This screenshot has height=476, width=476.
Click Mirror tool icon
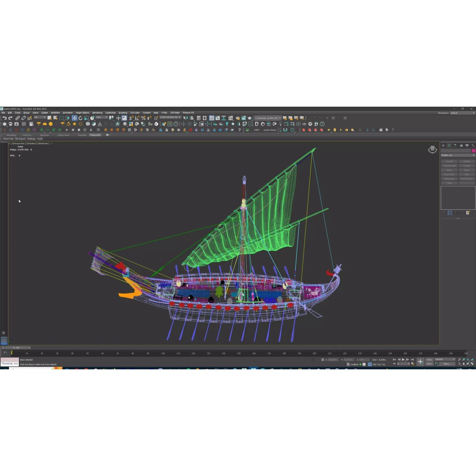(x=185, y=118)
